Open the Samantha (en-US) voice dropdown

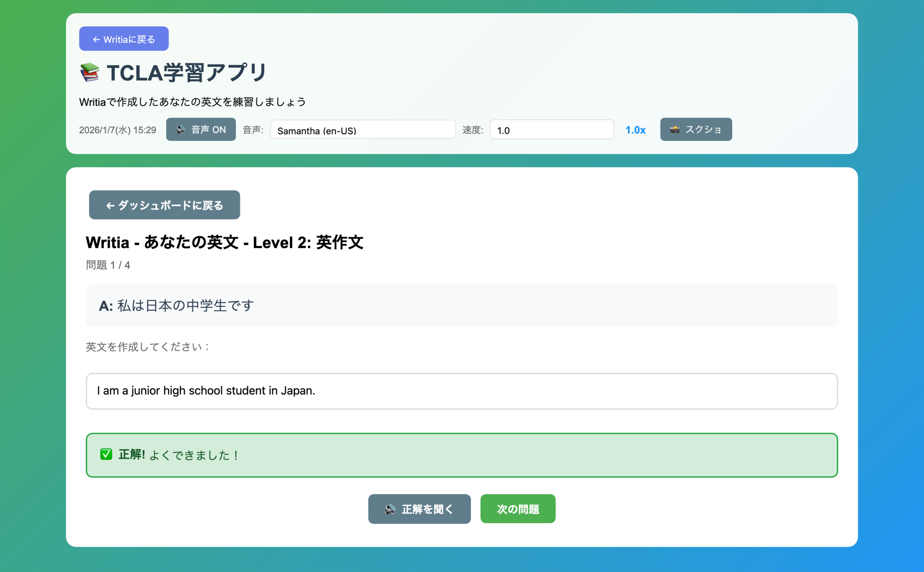pyautogui.click(x=362, y=130)
